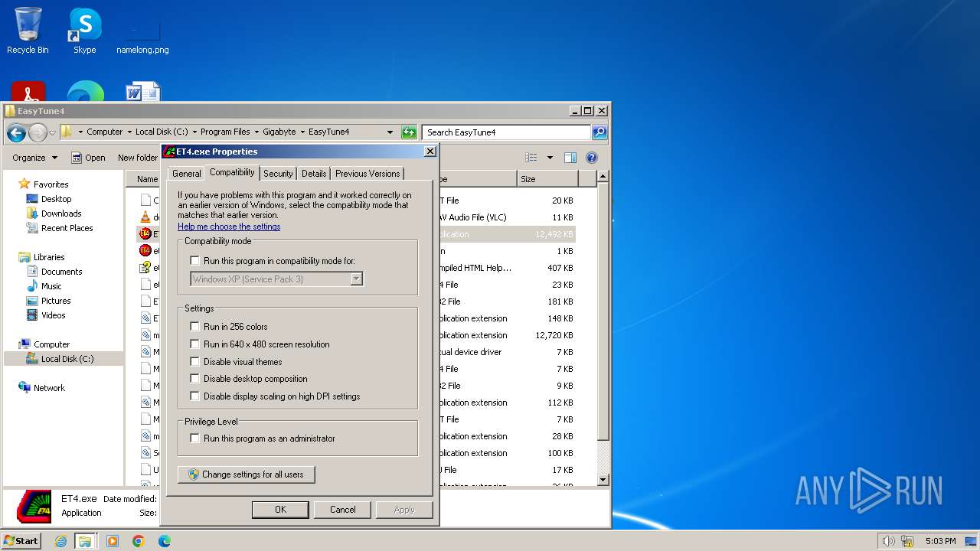Viewport: 980px width, 551px height.
Task: Check Disable visual themes
Action: point(194,362)
